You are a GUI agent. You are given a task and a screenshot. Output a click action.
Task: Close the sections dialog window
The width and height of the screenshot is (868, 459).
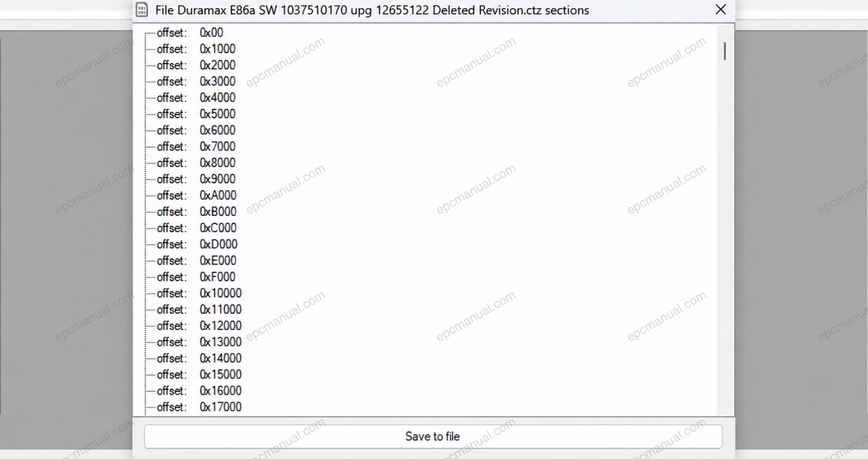721,10
